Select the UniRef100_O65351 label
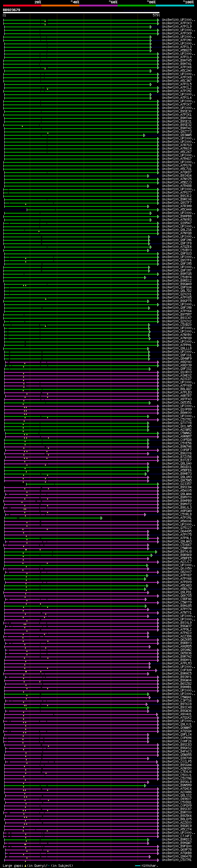 (177, 403)
